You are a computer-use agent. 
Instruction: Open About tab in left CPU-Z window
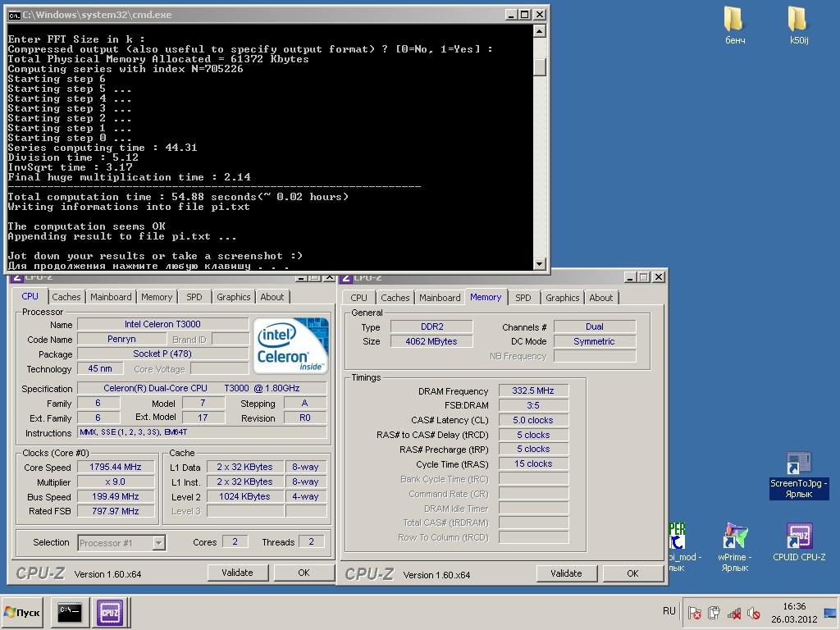point(272,297)
